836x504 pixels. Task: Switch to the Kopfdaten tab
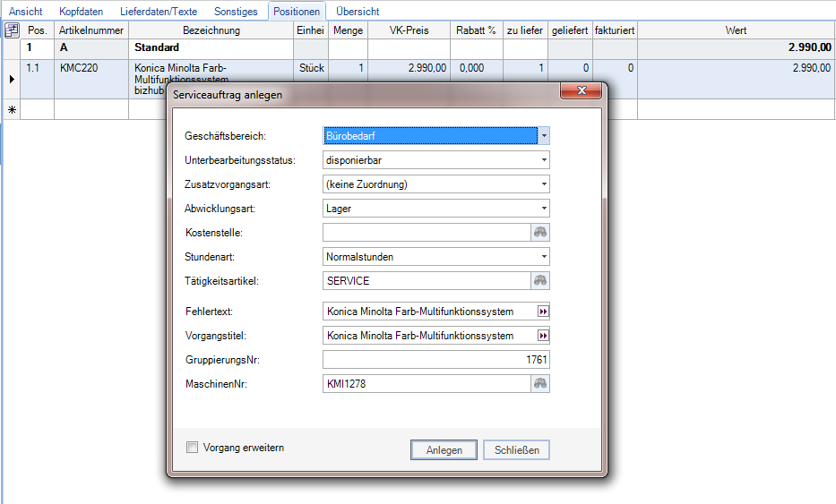click(x=81, y=12)
